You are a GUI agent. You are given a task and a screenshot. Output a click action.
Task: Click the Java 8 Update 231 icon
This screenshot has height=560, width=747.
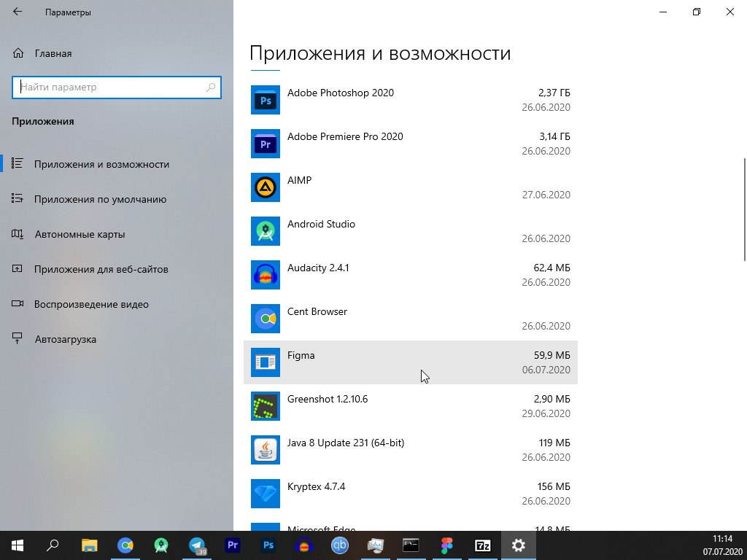click(266, 450)
